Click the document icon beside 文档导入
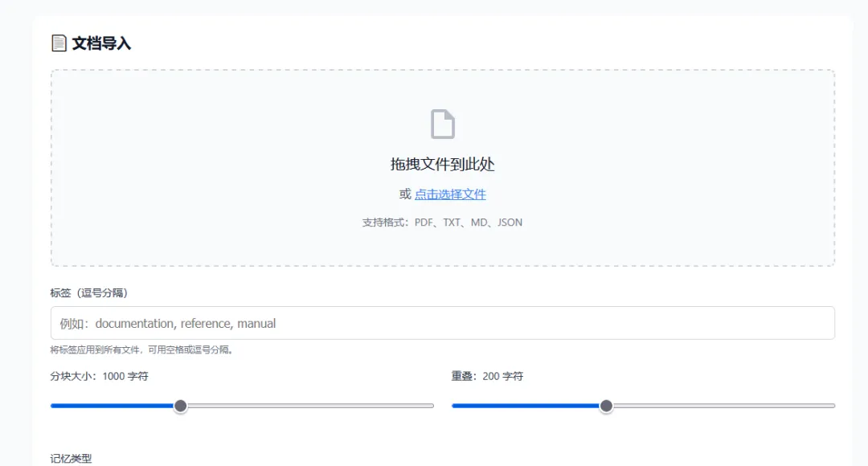 coord(59,43)
